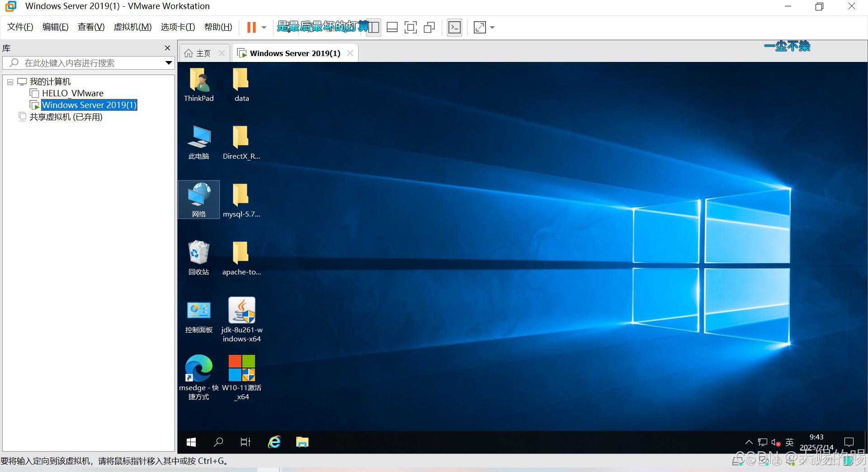Image resolution: width=868 pixels, height=472 pixels.
Task: Select the DirectX_R... folder icon
Action: pos(241,143)
